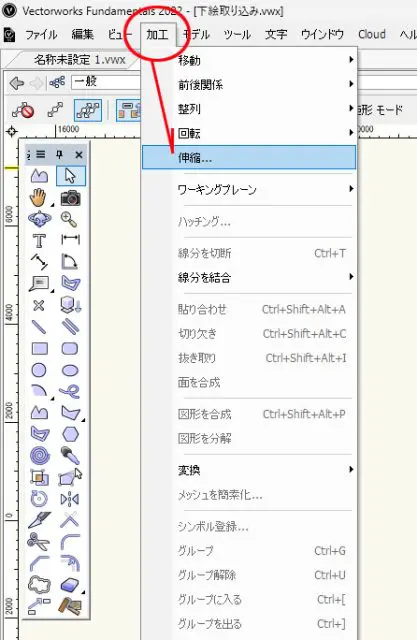This screenshot has width=417, height=640.
Task: Select the angular dimension tool
Action: click(70, 262)
